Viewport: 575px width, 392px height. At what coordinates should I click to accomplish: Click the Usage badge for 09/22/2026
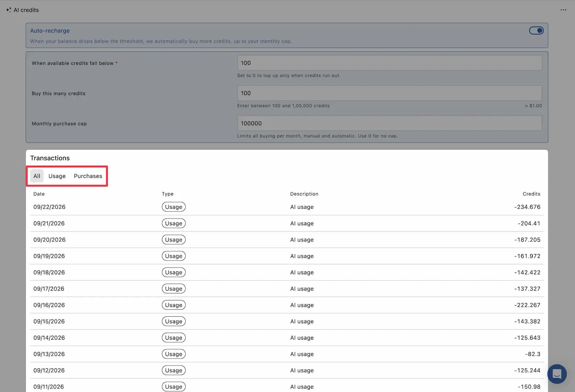click(x=174, y=207)
